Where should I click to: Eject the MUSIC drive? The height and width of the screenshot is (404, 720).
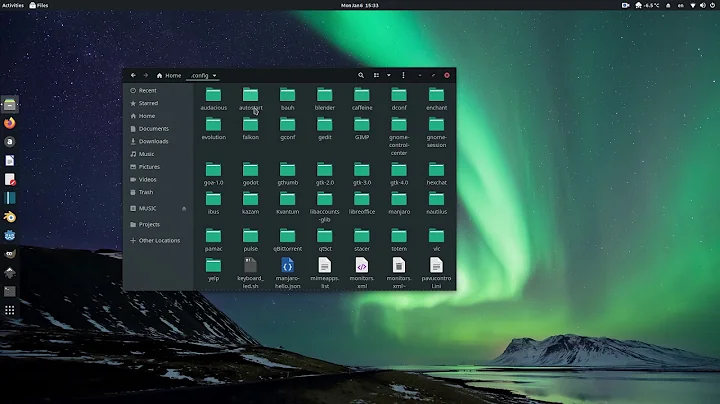coord(184,208)
